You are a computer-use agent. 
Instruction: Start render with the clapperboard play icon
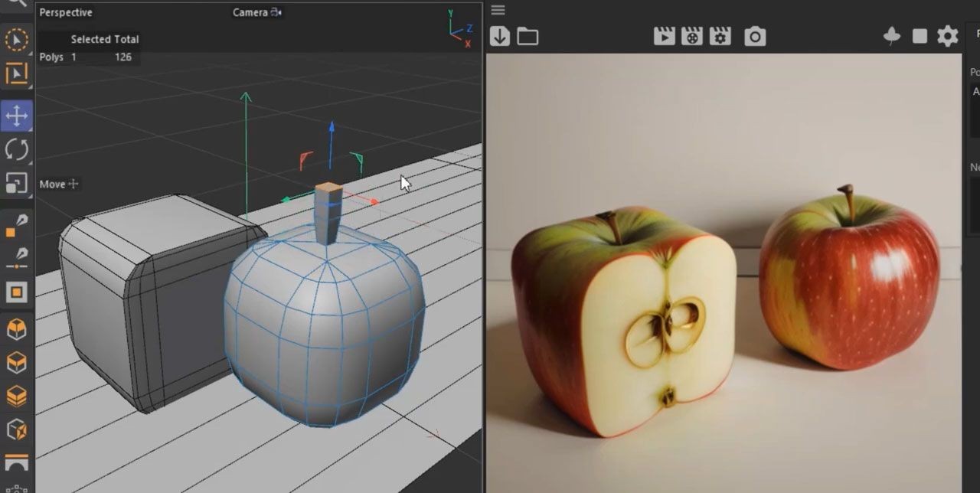coord(664,36)
